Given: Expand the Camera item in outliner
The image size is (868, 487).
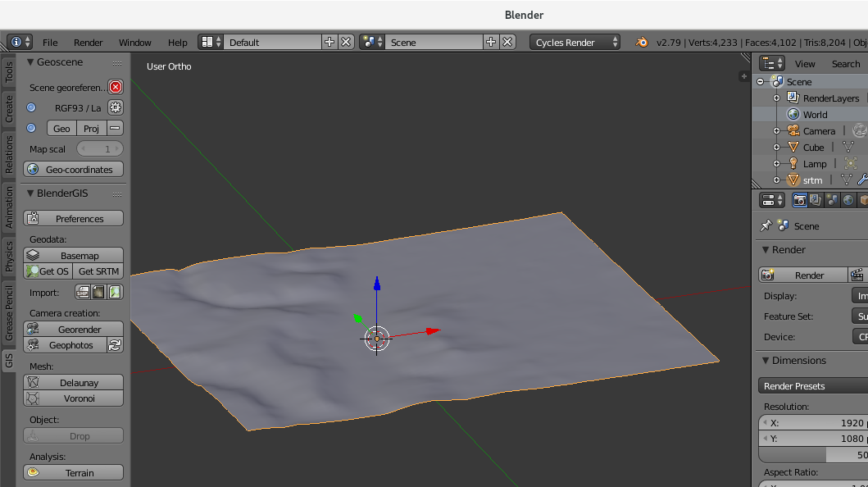Looking at the screenshot, I should (x=776, y=131).
